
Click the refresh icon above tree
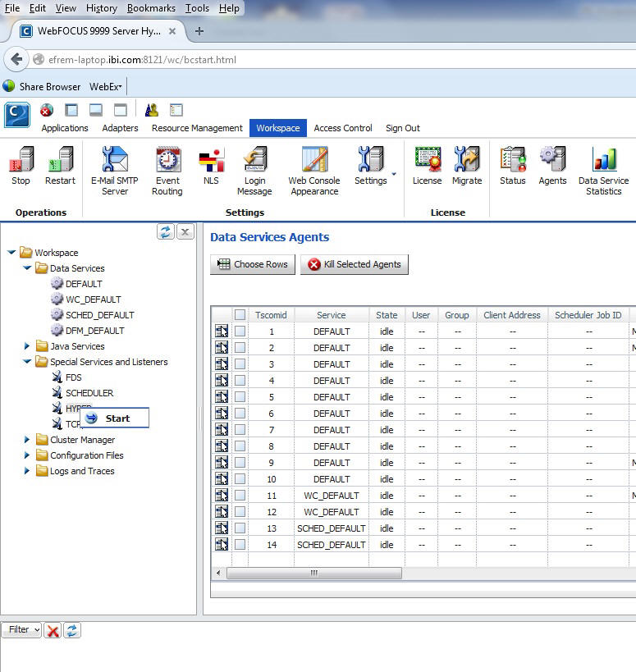(x=166, y=232)
